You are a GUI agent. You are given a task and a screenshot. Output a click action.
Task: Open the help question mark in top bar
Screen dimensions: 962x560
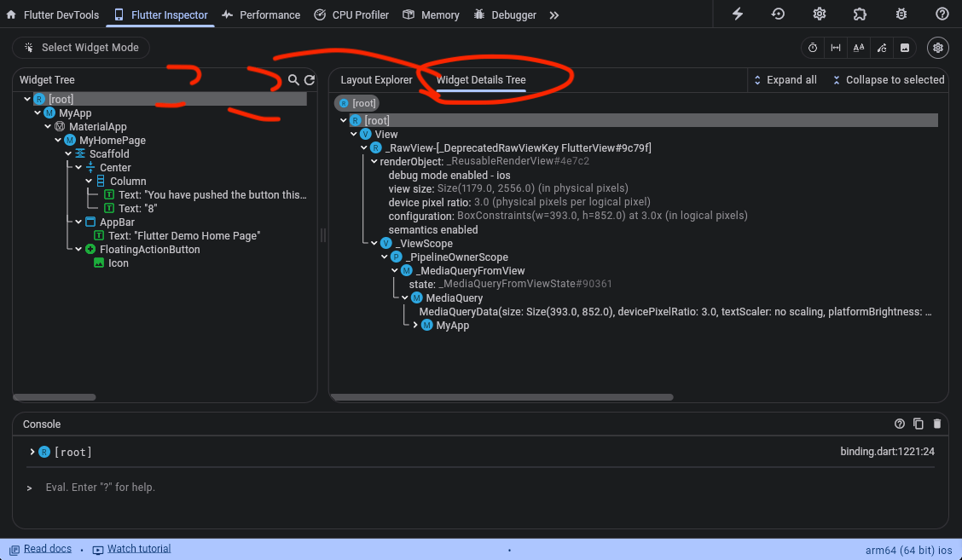pos(942,14)
